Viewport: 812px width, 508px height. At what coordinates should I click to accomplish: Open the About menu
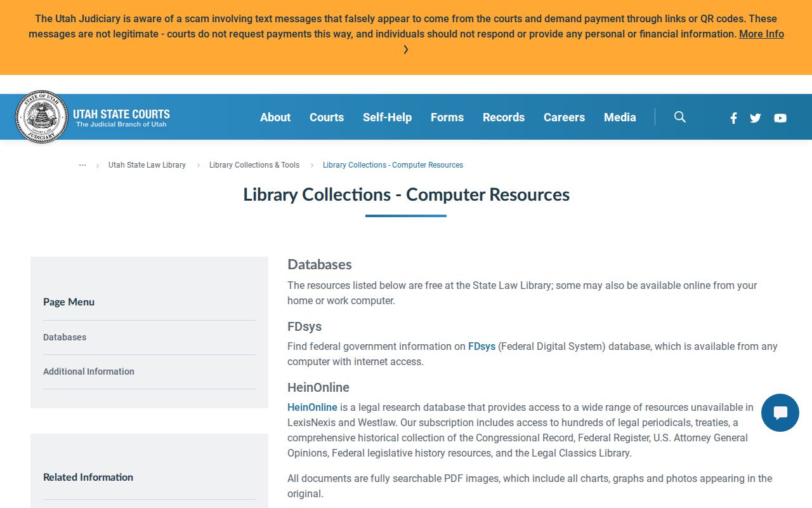[275, 117]
